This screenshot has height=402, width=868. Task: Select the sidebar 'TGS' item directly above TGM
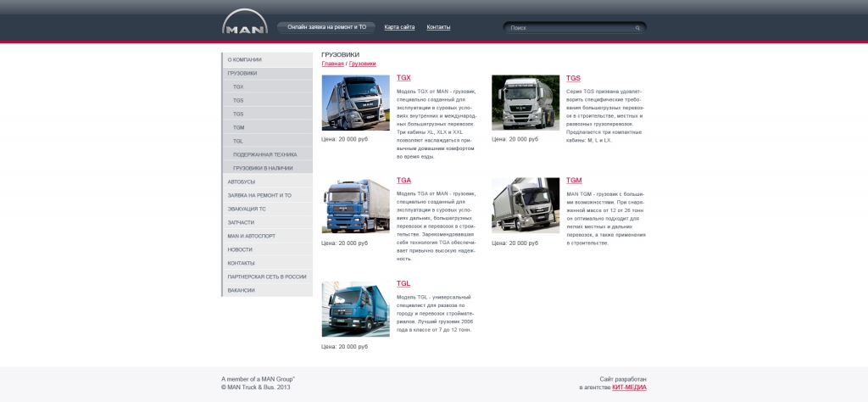click(x=267, y=114)
